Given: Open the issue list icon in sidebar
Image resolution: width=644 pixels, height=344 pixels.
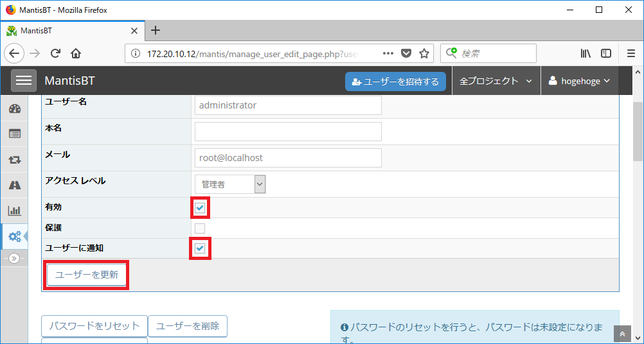Looking at the screenshot, I should click(x=14, y=134).
